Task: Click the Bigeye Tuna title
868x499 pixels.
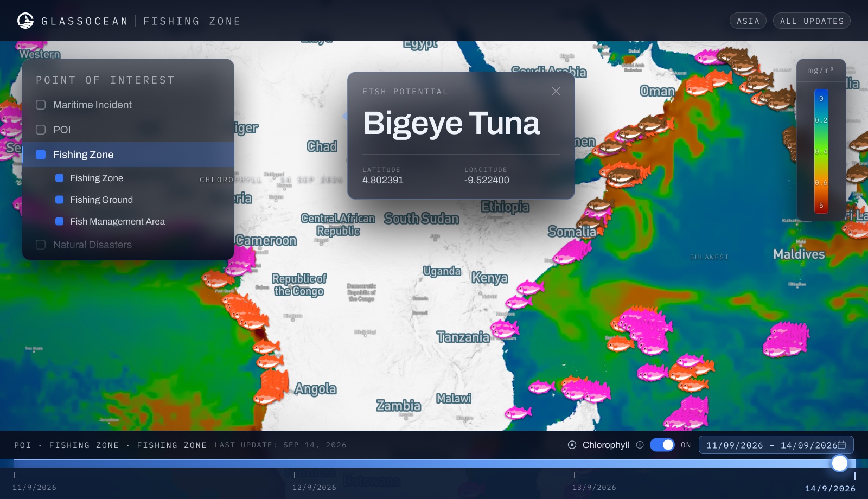Action: (451, 123)
